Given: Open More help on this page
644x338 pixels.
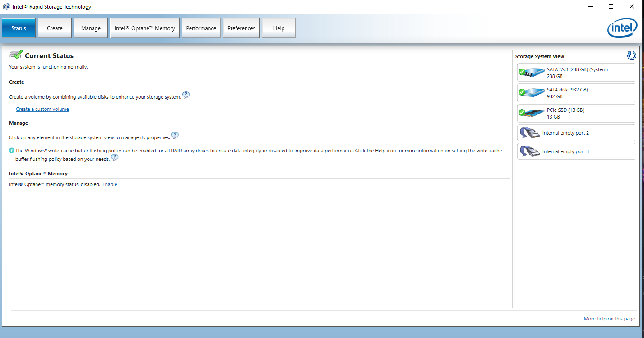Looking at the screenshot, I should point(609,319).
